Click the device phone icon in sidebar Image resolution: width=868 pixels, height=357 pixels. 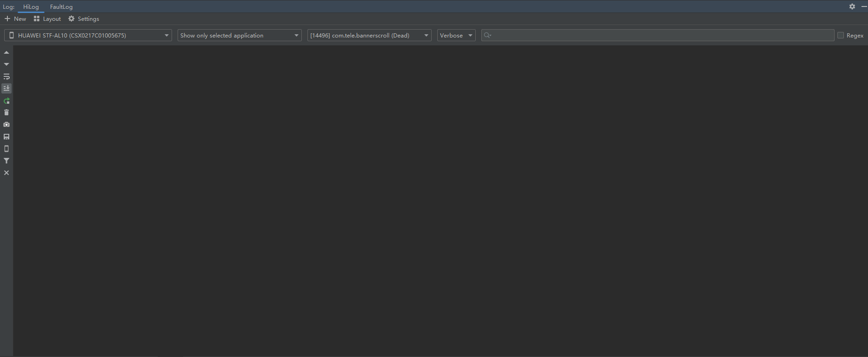tap(6, 149)
